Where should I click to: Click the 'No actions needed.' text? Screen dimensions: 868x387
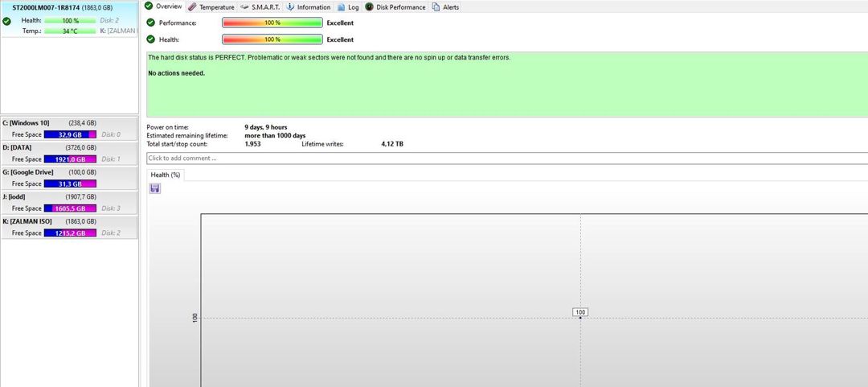click(x=177, y=73)
